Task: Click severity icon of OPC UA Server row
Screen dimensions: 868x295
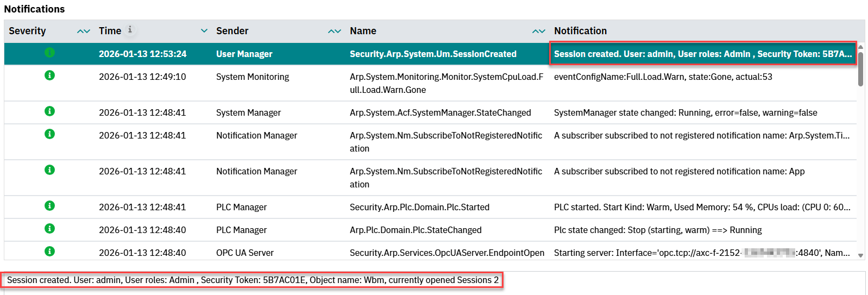Action: (49, 252)
